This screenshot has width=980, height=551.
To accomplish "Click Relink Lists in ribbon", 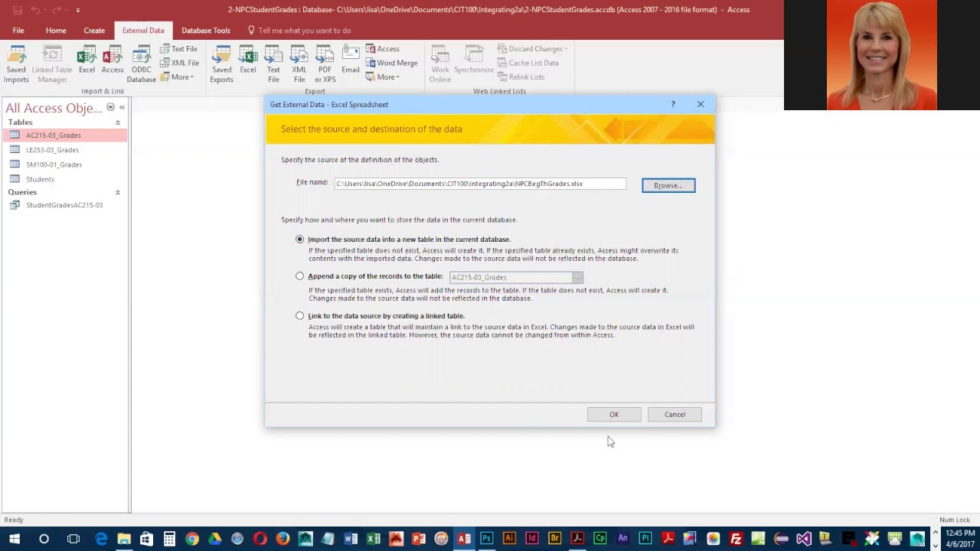I will pos(521,77).
